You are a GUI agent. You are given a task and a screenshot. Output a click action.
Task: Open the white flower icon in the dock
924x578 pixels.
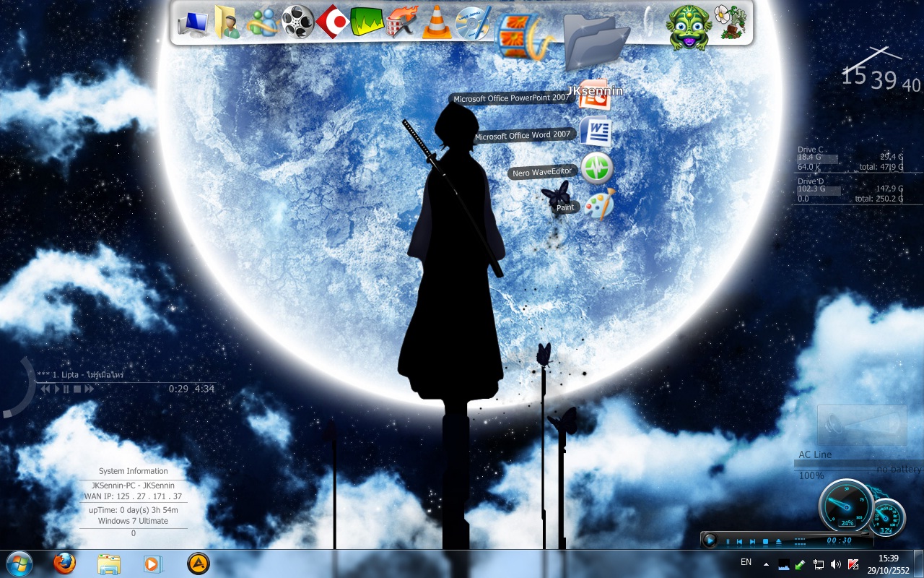(731, 22)
